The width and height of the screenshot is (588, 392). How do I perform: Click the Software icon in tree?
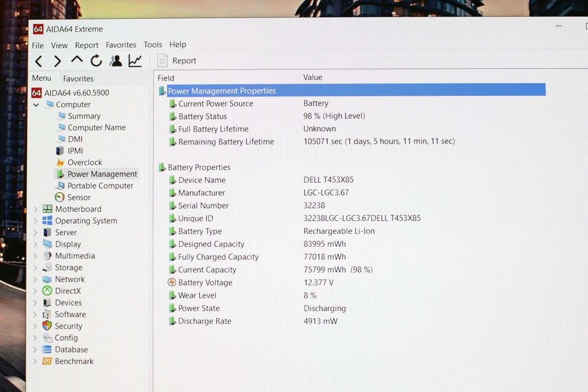[x=47, y=314]
